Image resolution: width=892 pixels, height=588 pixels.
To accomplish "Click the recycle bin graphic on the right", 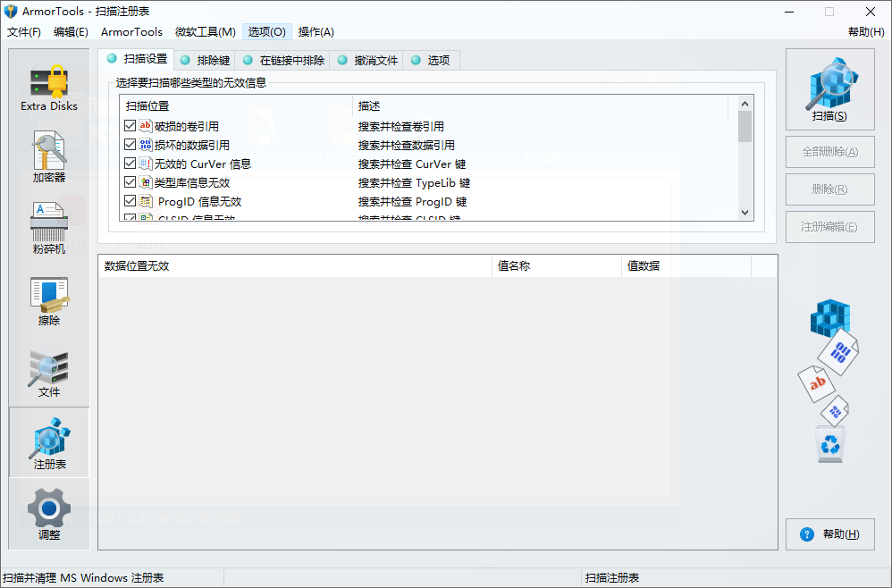I will [x=829, y=444].
